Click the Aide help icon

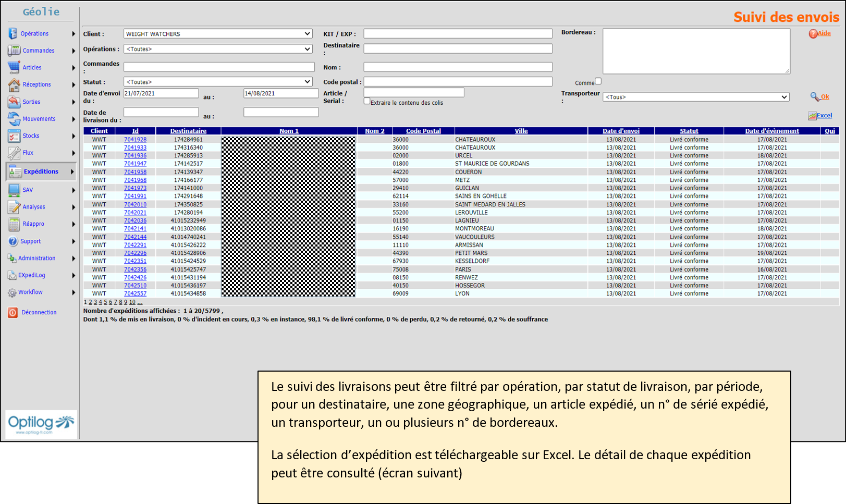[813, 33]
